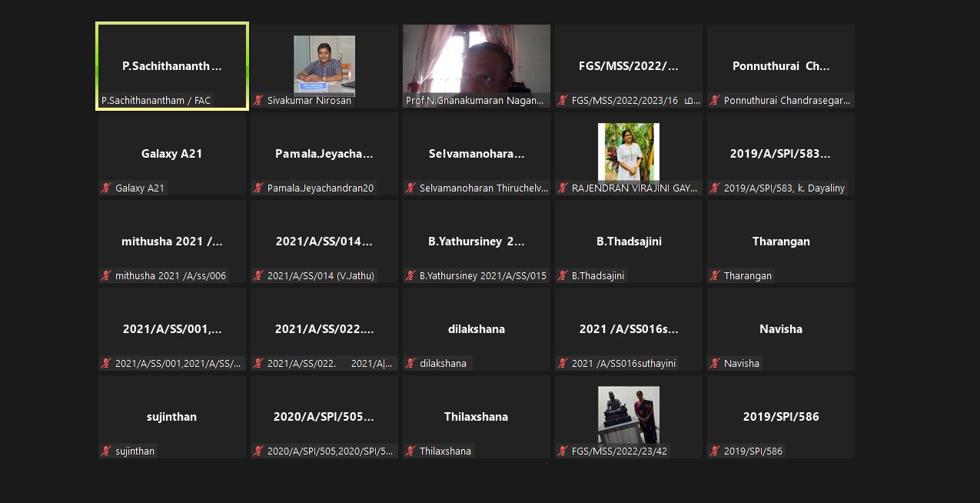Click muted mic icon next to 2019/SPI/586
This screenshot has height=503, width=980.
pos(716,451)
